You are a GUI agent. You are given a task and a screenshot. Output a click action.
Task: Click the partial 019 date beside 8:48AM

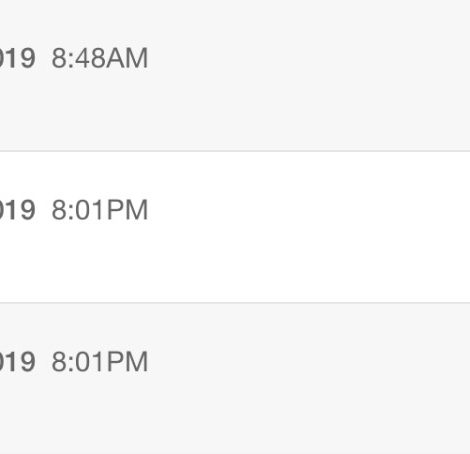tap(17, 58)
